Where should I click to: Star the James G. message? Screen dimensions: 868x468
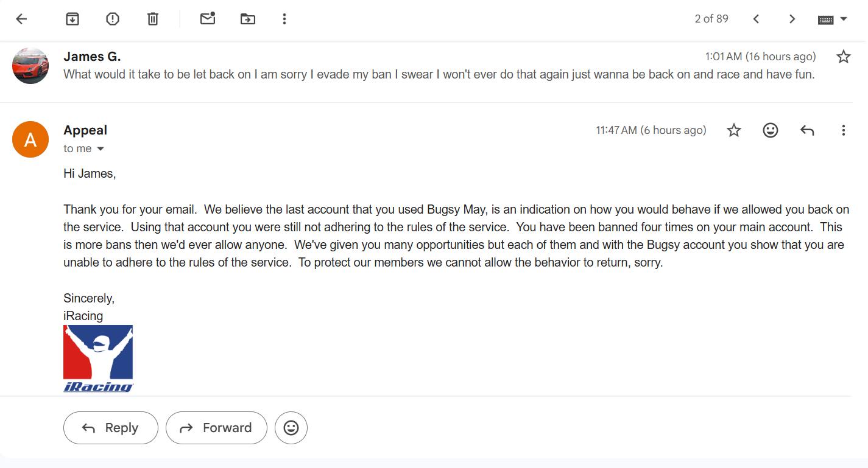[x=843, y=57]
